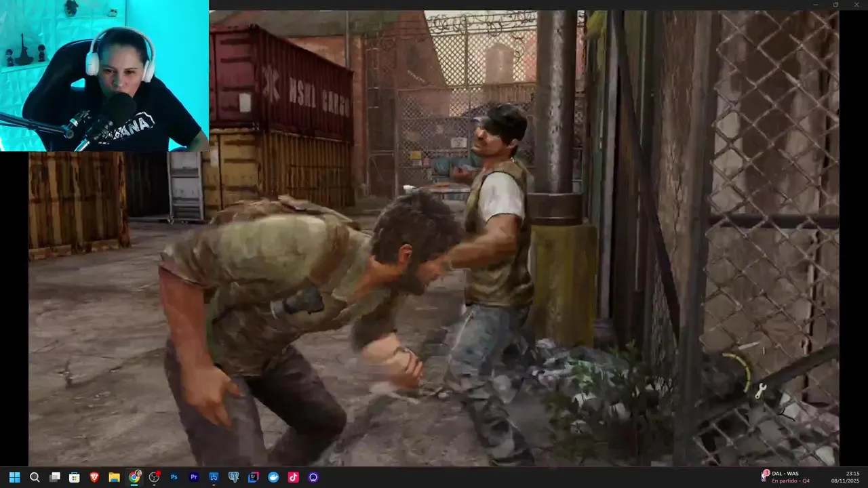The width and height of the screenshot is (868, 488).
Task: Close the game streaming window
Action: (x=856, y=5)
